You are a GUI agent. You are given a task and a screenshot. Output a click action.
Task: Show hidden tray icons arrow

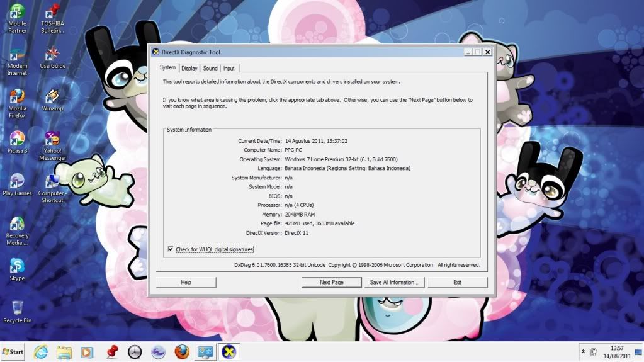(583, 352)
